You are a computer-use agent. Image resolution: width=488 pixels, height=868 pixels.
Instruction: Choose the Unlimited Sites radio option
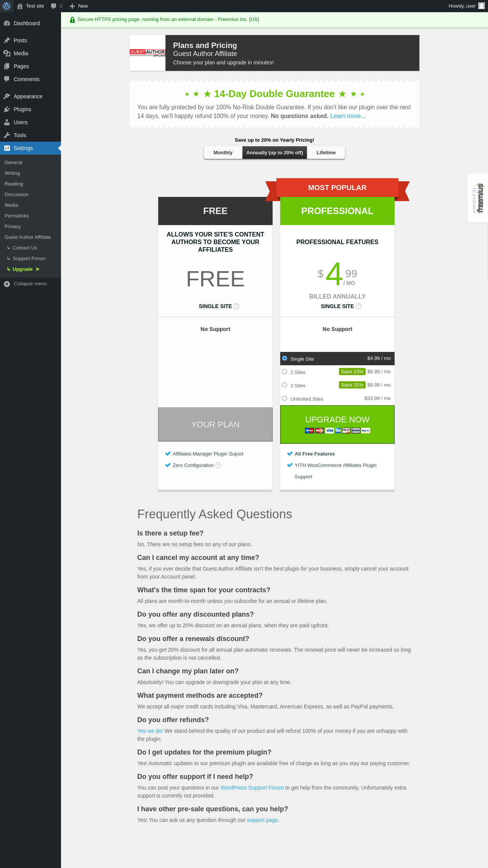284,398
